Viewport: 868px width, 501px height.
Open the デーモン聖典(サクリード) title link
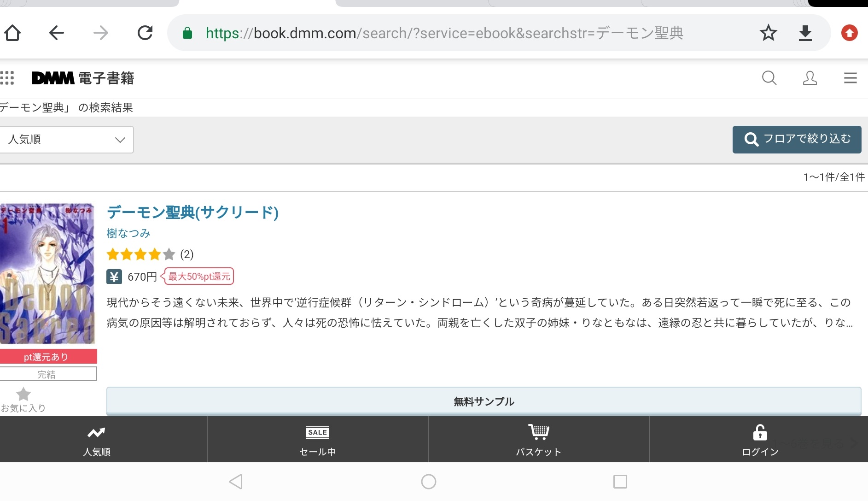click(x=192, y=212)
